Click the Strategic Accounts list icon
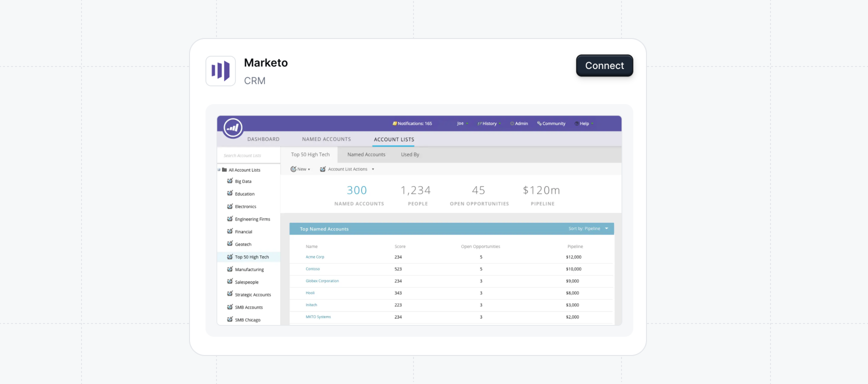 point(230,294)
